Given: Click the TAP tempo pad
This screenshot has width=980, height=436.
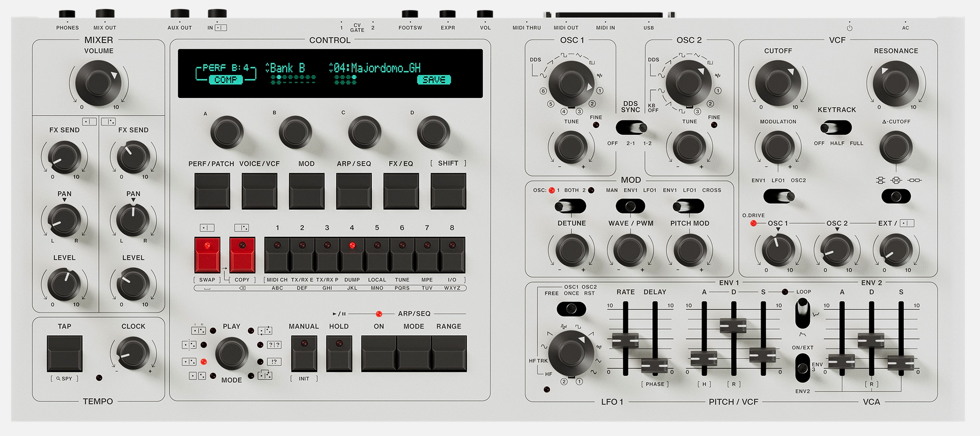Looking at the screenshot, I should pyautogui.click(x=65, y=354).
